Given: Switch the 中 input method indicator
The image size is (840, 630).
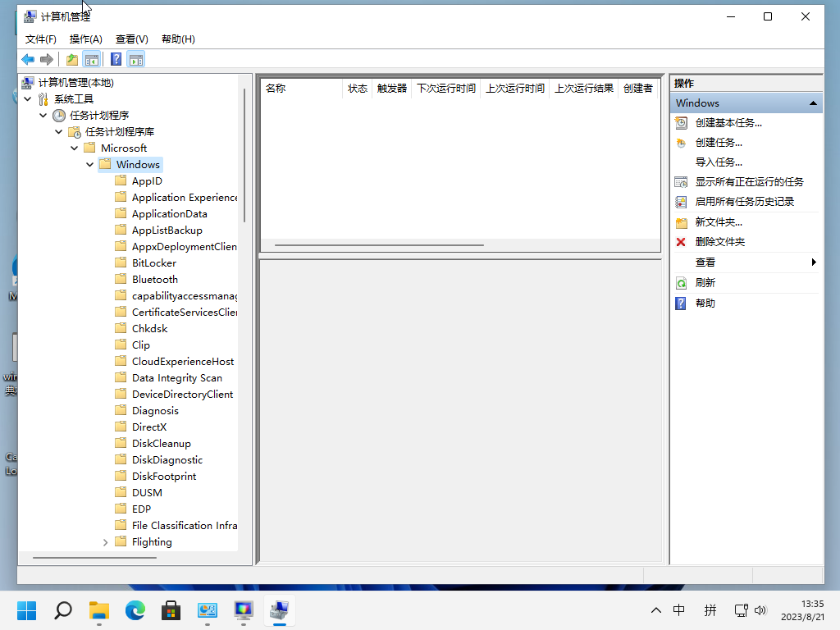Looking at the screenshot, I should click(x=678, y=610).
